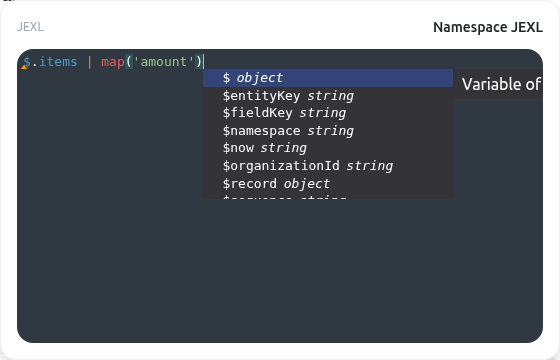Choose $entityKey string from the suggestions
Screen dimensions: 560x360
pyautogui.click(x=328, y=96)
